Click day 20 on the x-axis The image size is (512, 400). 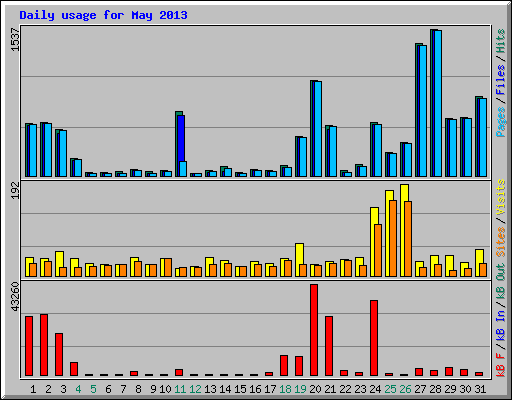coord(315,389)
